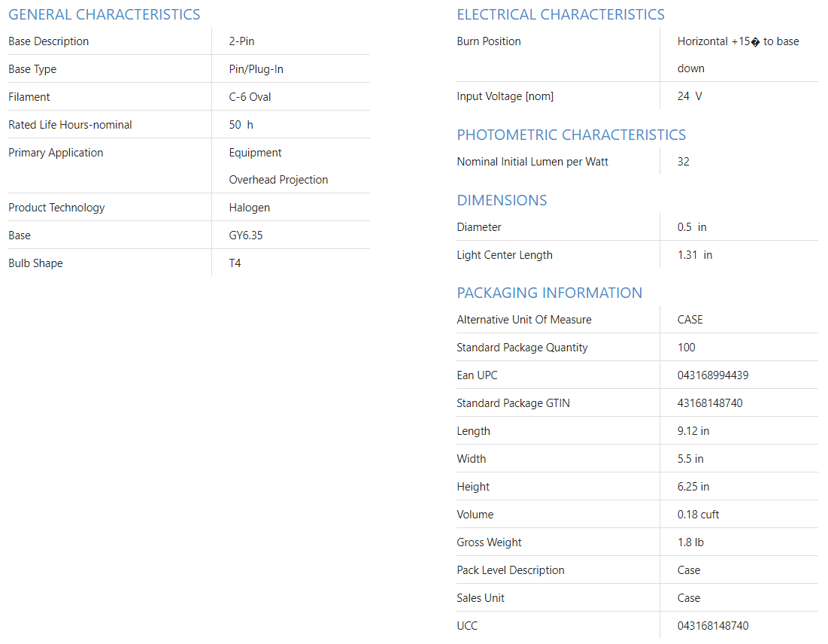This screenshot has width=828, height=644.
Task: Click the T4 bulb shape value
Action: [235, 263]
